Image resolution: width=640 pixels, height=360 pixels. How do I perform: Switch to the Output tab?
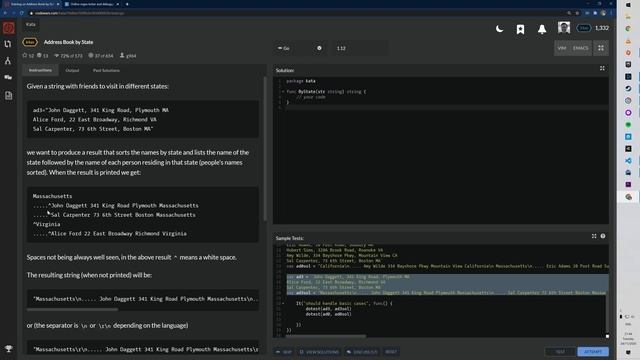pos(72,70)
